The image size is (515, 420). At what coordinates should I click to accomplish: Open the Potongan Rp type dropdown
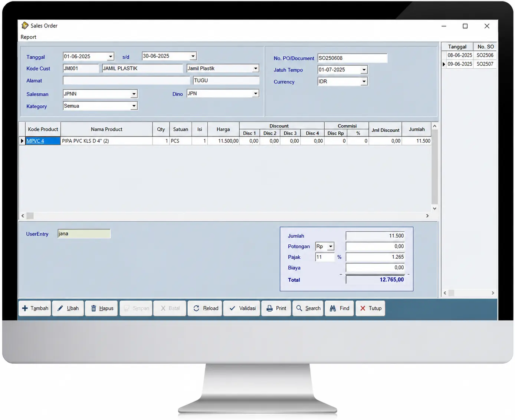click(x=331, y=246)
